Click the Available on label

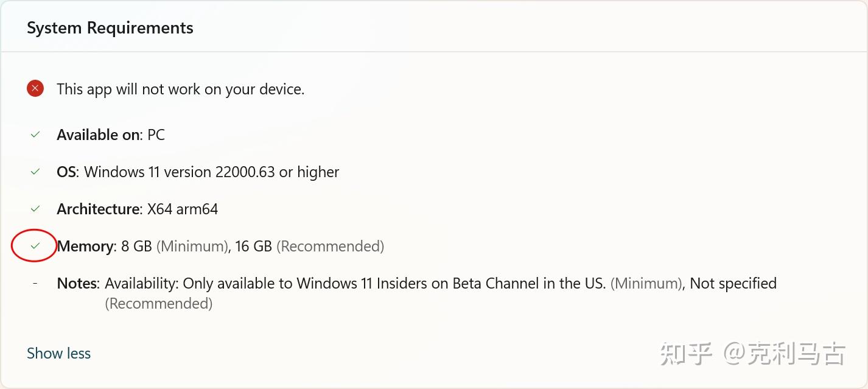99,135
